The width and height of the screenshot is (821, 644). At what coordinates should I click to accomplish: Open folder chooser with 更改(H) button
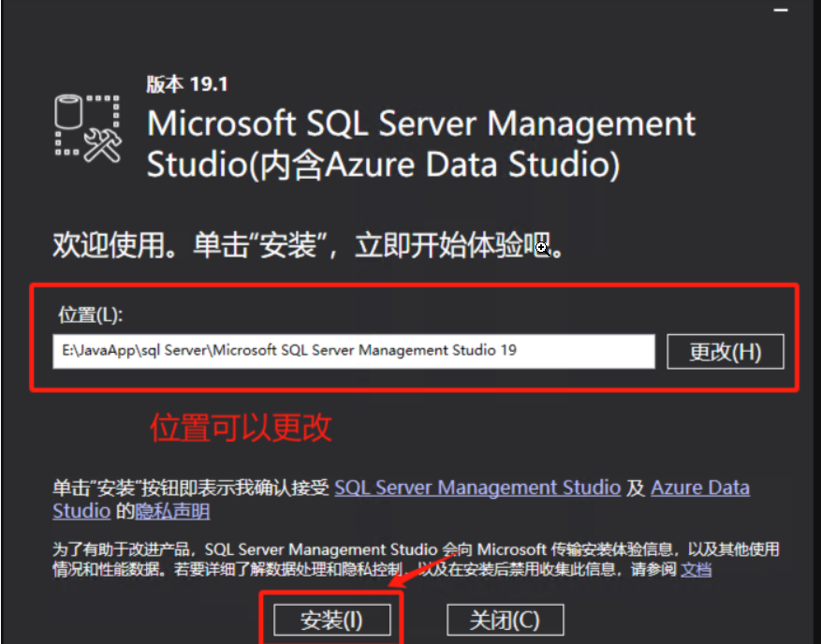(x=726, y=351)
